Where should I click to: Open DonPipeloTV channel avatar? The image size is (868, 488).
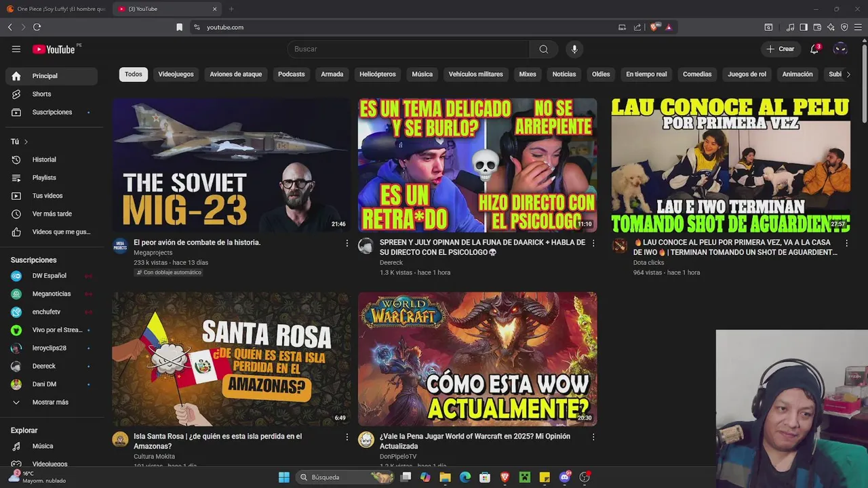tap(366, 439)
